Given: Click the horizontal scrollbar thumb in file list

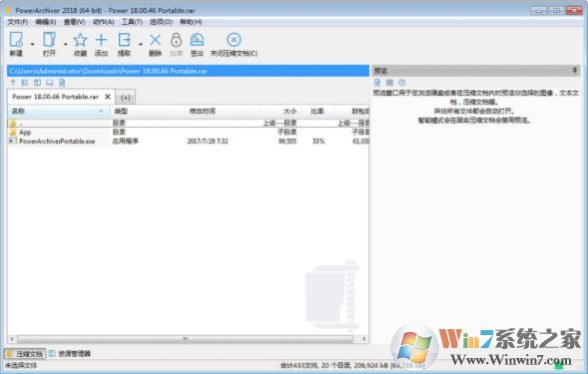Looking at the screenshot, I should 186,339.
